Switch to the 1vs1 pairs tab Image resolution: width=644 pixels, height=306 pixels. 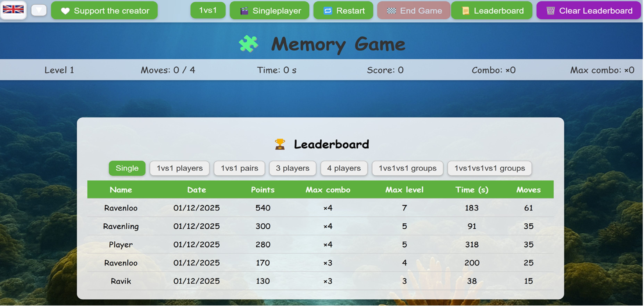coord(239,168)
